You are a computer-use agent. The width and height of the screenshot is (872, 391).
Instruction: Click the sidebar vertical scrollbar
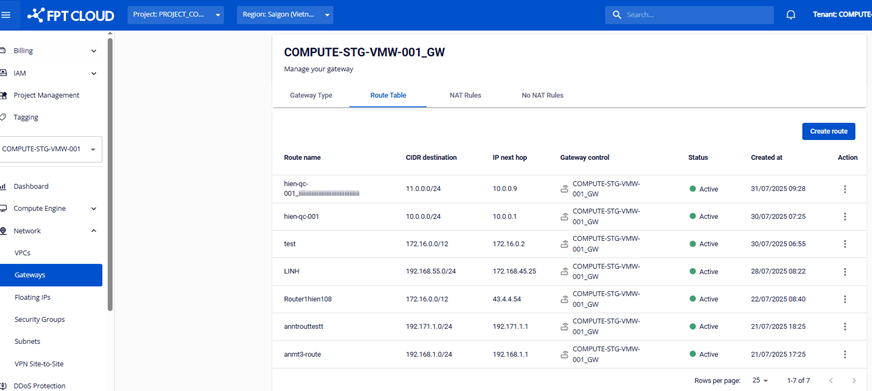(x=110, y=175)
